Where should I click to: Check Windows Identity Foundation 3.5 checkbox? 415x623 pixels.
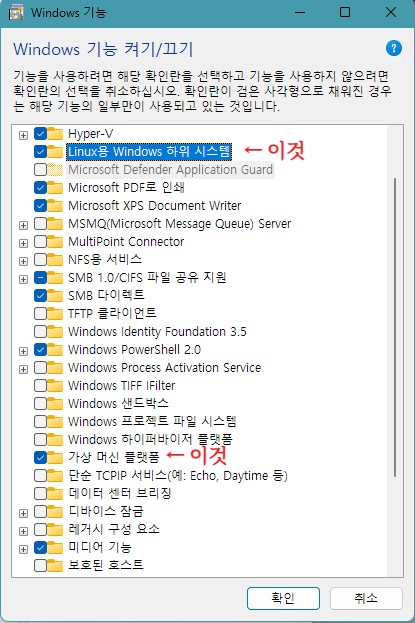pos(41,331)
